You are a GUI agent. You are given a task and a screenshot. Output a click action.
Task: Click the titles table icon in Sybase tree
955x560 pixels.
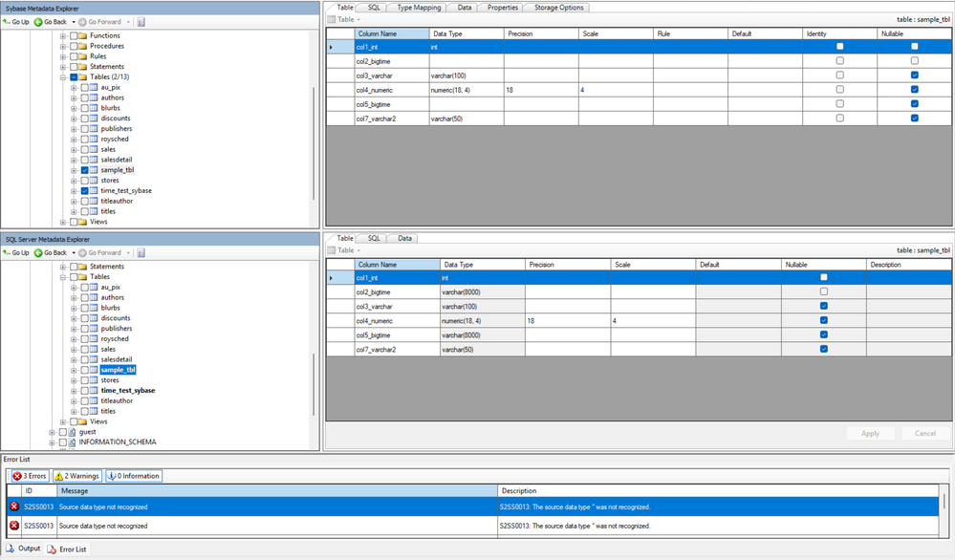tap(94, 212)
